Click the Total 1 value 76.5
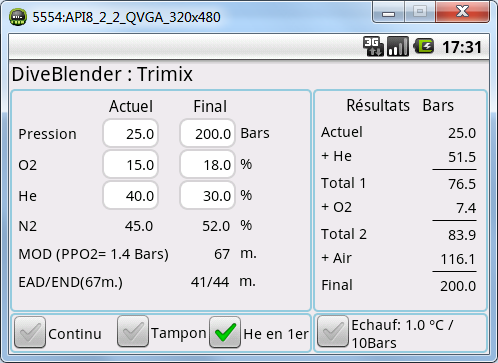This screenshot has width=498, height=363. pos(462,184)
